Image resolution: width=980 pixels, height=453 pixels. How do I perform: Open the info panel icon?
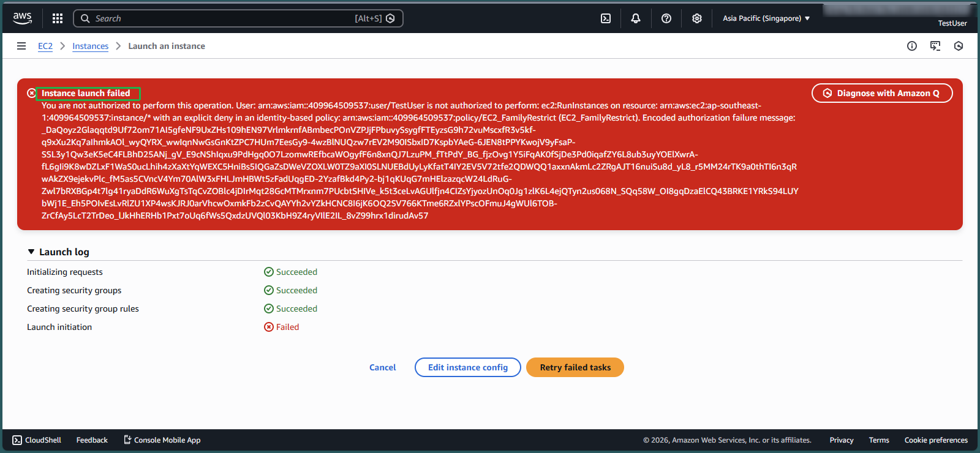tap(912, 46)
